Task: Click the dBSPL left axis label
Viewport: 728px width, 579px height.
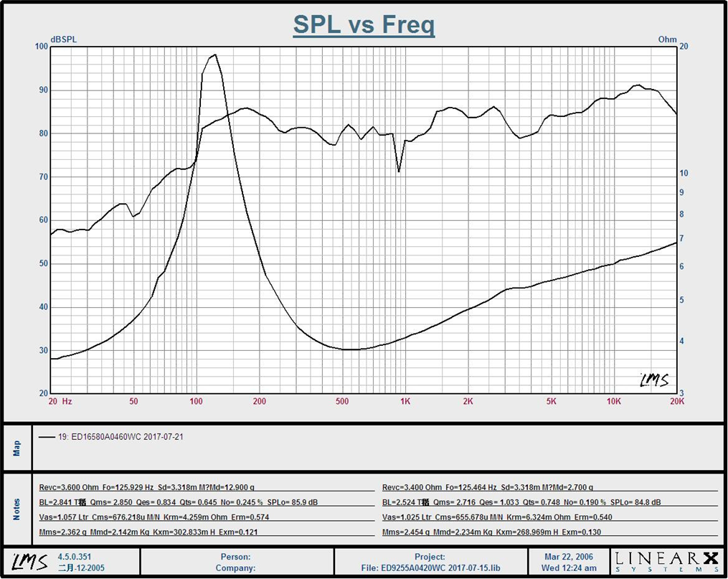Action: [x=63, y=39]
